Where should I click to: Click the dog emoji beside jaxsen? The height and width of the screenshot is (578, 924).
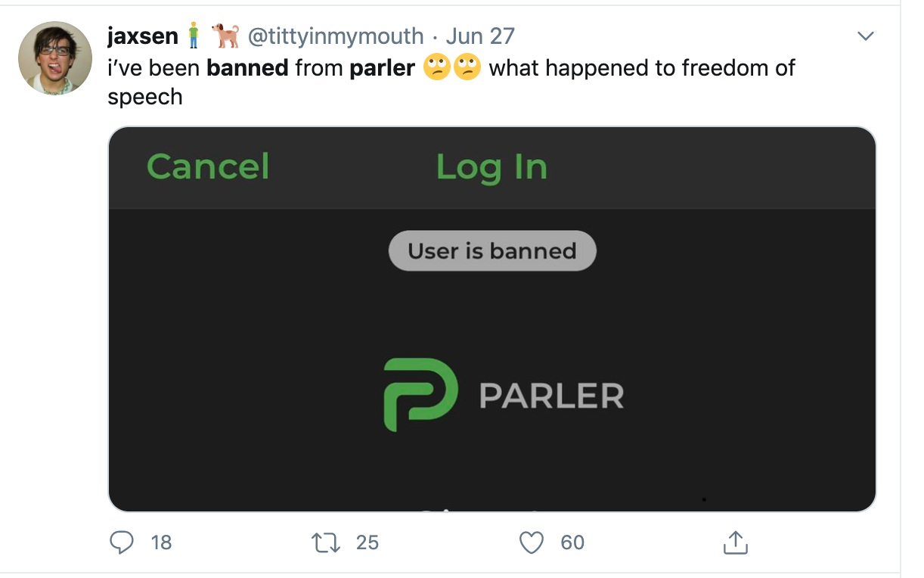point(225,35)
